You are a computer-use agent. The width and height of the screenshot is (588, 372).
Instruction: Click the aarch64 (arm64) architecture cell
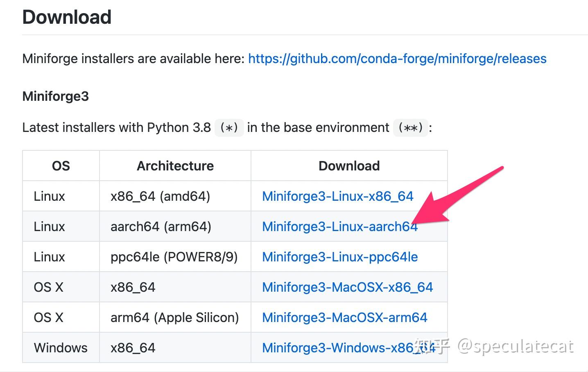161,227
